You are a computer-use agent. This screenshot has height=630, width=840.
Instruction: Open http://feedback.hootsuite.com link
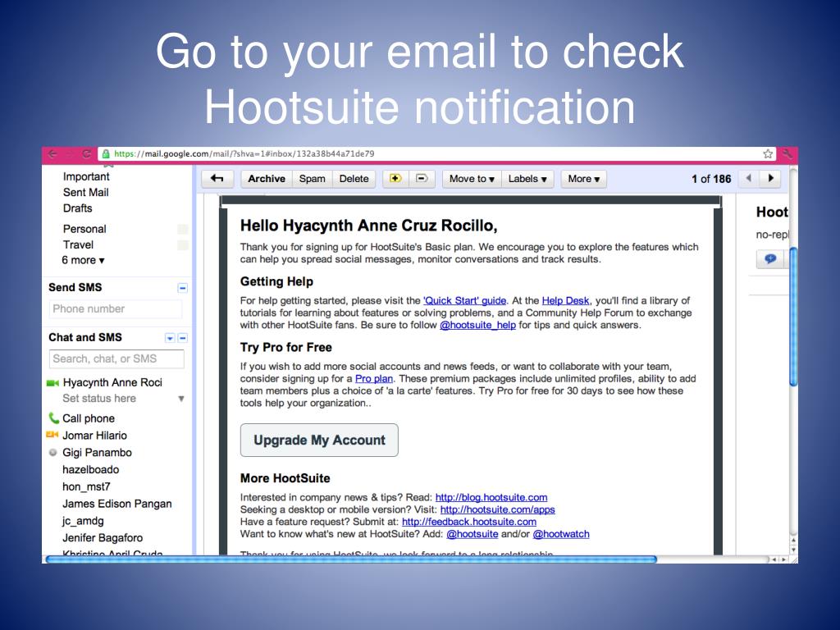coord(468,522)
